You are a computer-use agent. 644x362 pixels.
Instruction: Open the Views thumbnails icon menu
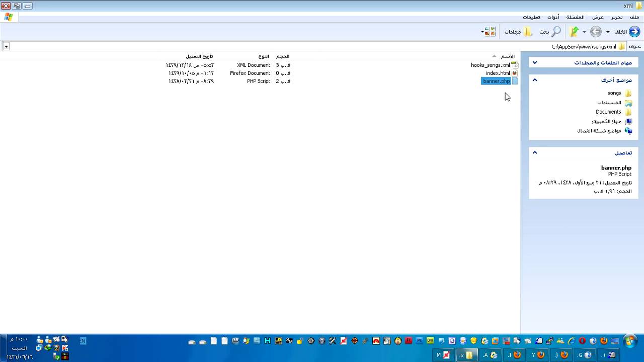pyautogui.click(x=490, y=32)
